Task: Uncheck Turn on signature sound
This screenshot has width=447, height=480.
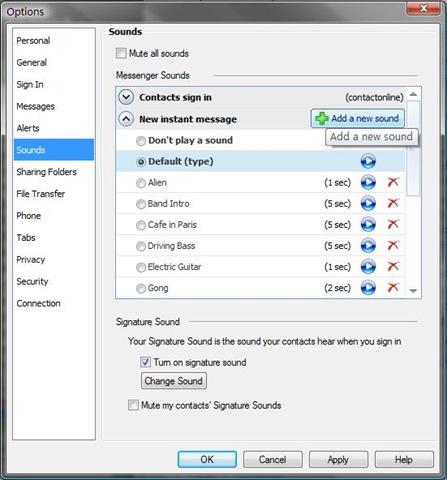Action: click(145, 362)
